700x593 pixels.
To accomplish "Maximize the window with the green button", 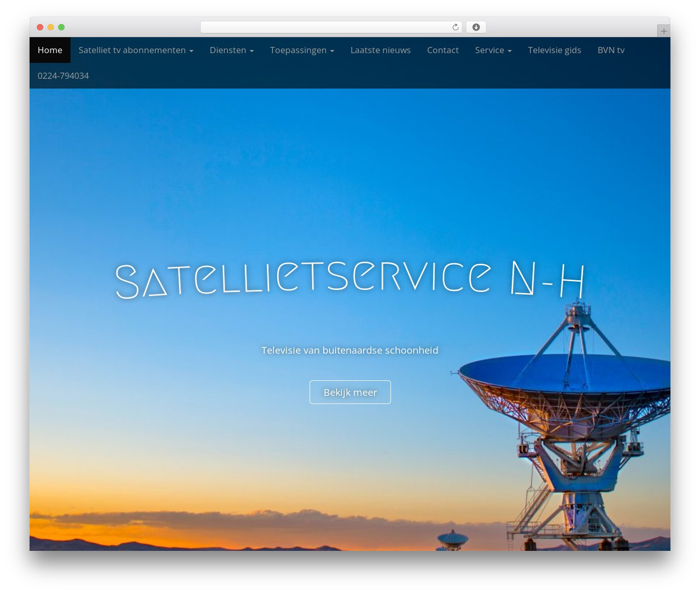I will (x=61, y=27).
